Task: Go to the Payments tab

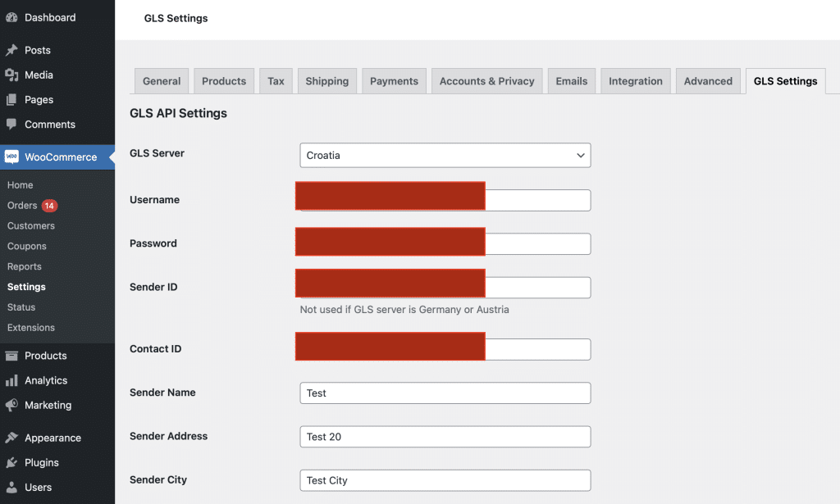Action: [394, 81]
